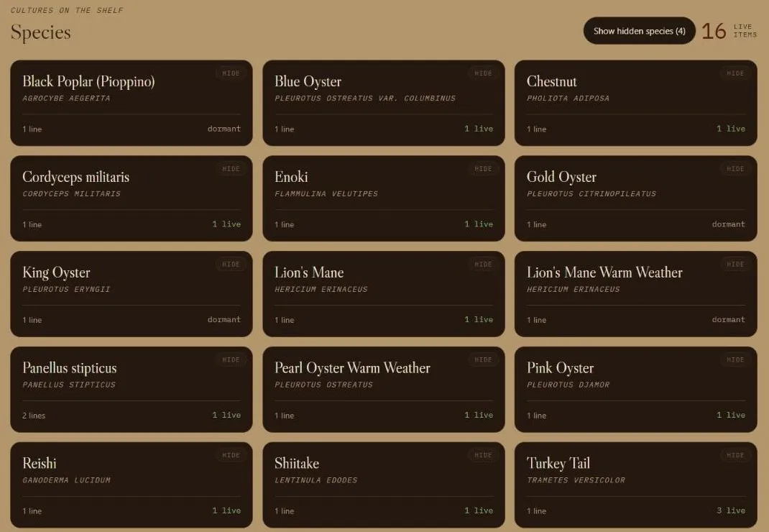The width and height of the screenshot is (769, 532).
Task: Hide the Turkey Tail species card
Action: point(735,455)
